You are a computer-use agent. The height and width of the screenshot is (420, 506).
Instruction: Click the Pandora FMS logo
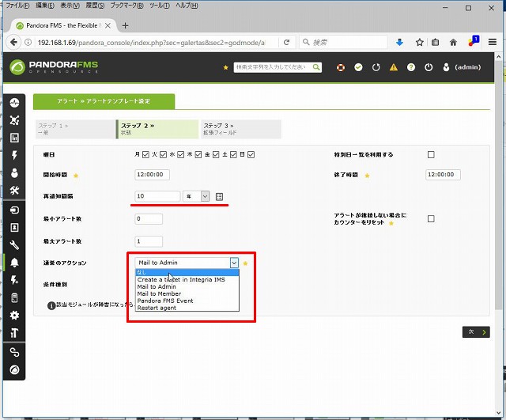point(54,66)
